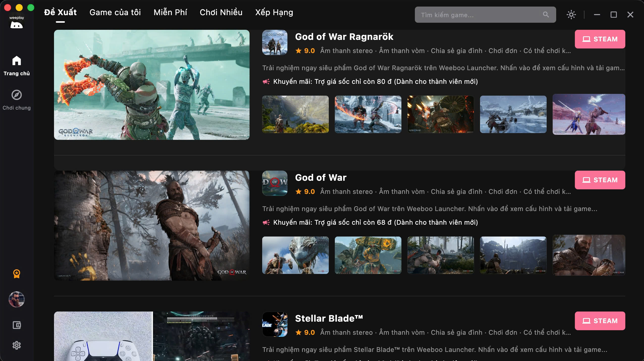Click STEAM button for God of War

(x=600, y=180)
